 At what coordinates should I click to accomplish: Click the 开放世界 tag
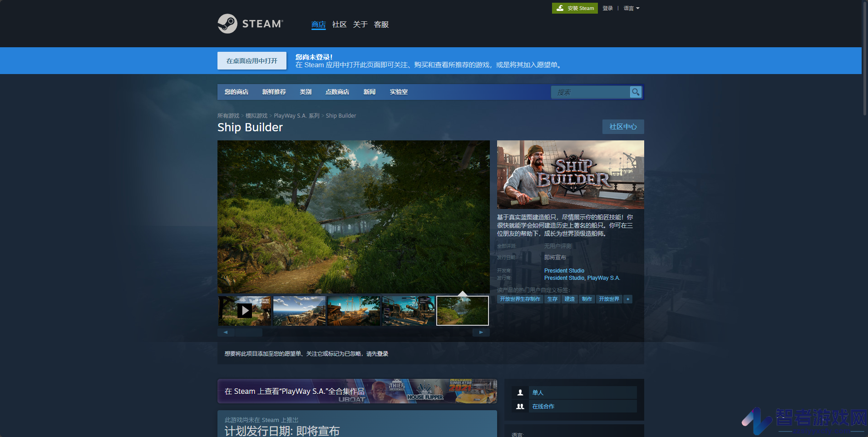[609, 299]
